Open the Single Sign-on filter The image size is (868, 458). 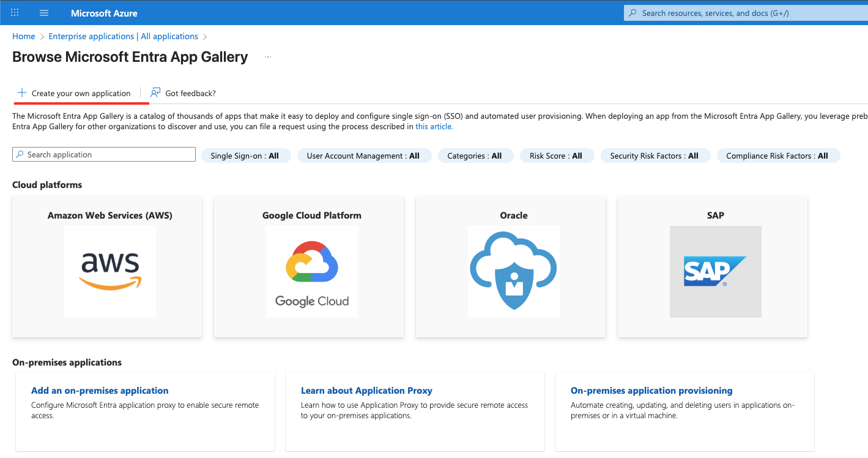[x=246, y=155]
